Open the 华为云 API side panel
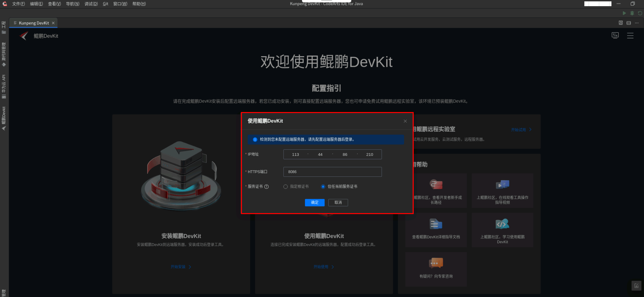Viewport: 644px width, 297px height. [x=4, y=86]
